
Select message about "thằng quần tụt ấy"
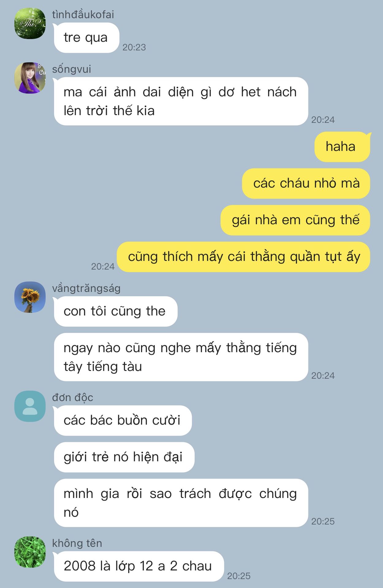click(x=244, y=257)
